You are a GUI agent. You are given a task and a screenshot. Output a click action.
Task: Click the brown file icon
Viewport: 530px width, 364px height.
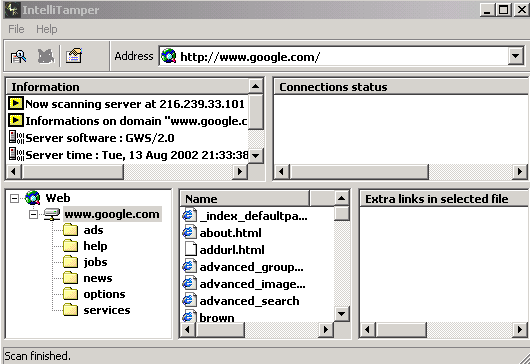point(189,316)
